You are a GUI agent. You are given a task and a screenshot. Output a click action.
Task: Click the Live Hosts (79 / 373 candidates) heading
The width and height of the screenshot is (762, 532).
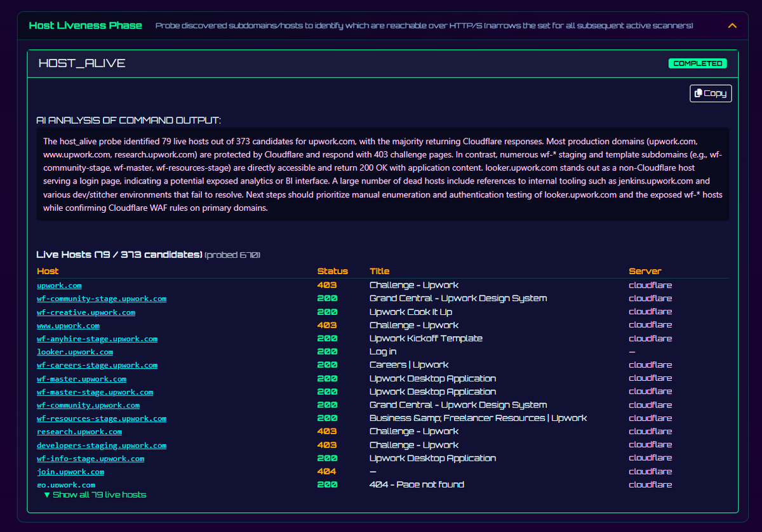click(119, 255)
